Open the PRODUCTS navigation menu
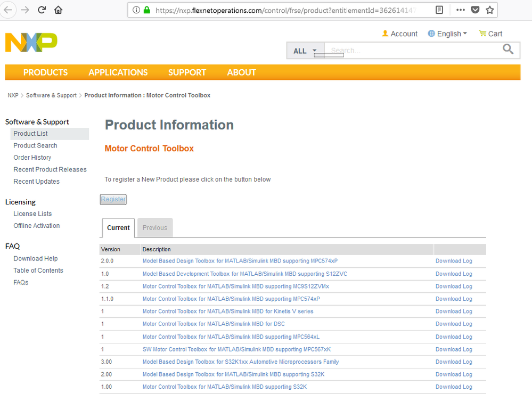Image resolution: width=532 pixels, height=410 pixels. point(45,72)
